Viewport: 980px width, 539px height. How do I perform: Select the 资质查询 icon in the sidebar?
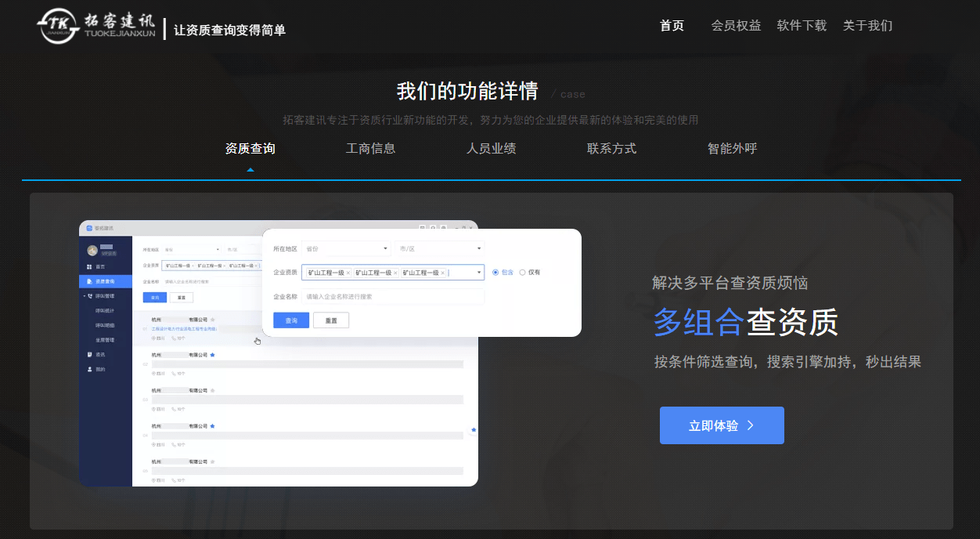pos(89,281)
